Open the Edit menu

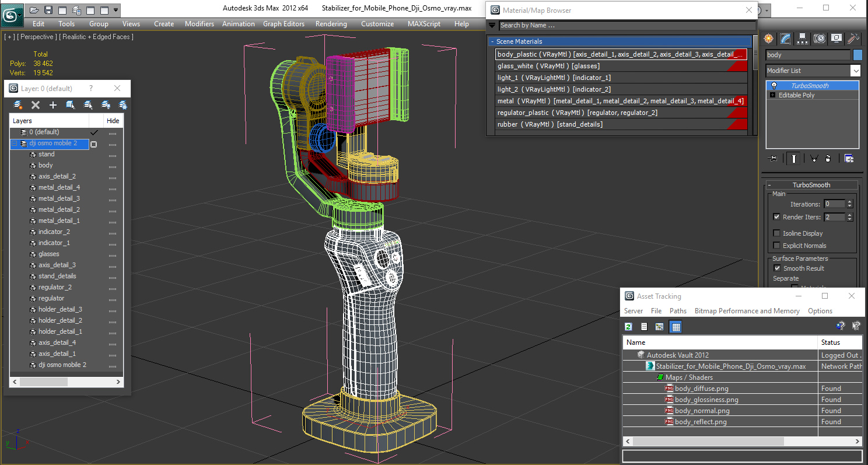pyautogui.click(x=38, y=24)
